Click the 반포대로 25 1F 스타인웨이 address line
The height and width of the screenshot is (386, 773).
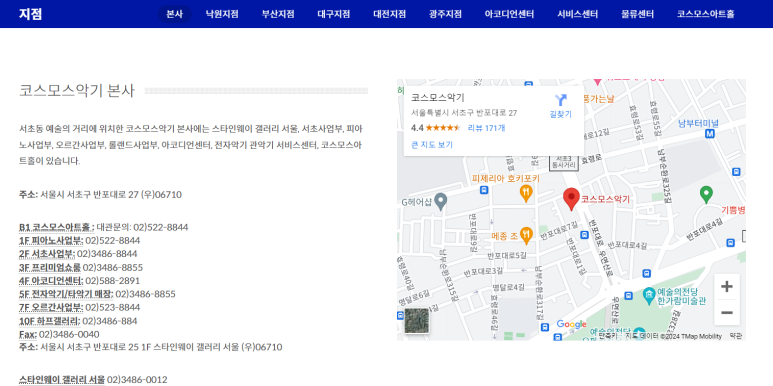(151, 347)
